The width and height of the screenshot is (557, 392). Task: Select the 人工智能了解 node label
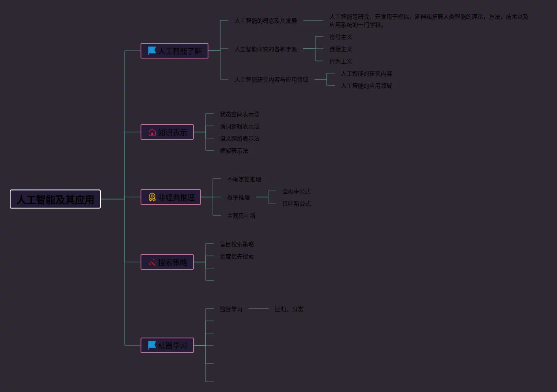tap(180, 51)
